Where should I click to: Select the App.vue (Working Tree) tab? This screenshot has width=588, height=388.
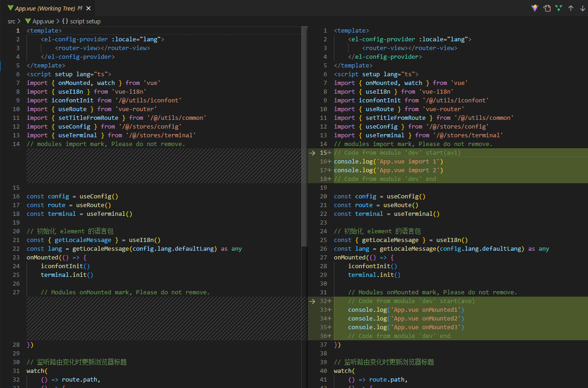45,8
